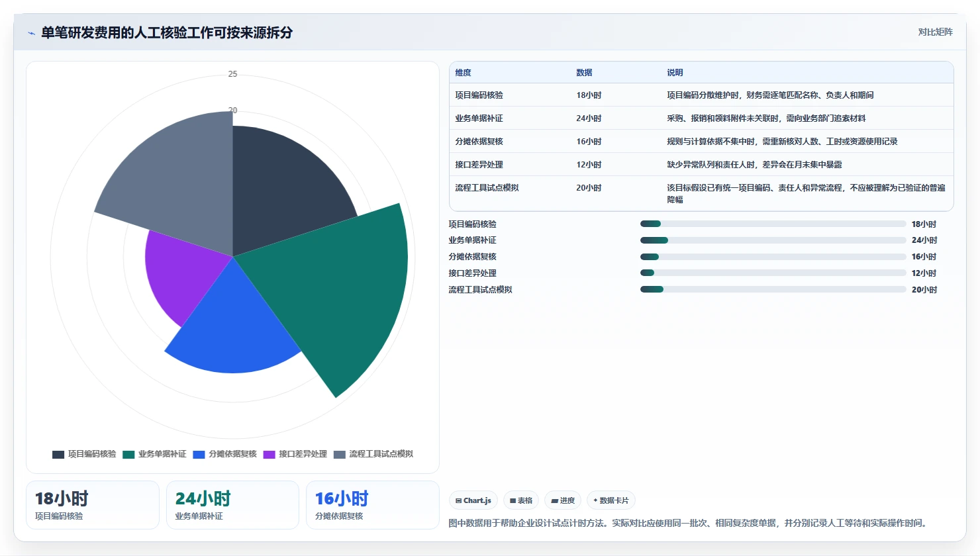Click the footnote text starting 图中数据用于
Screen dimensions: 980x556
point(689,523)
